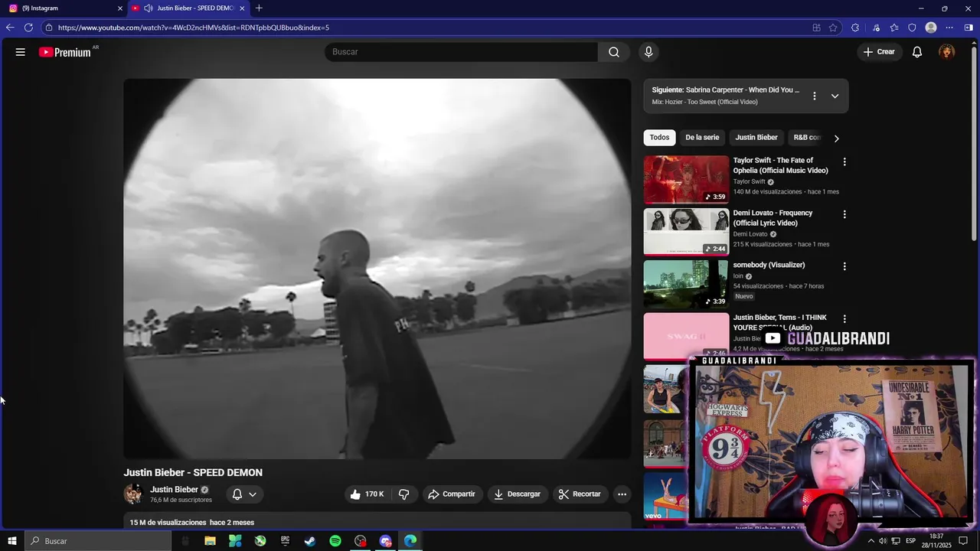Open playlist options three-dot menu
This screenshot has height=551, width=980.
coord(815,96)
